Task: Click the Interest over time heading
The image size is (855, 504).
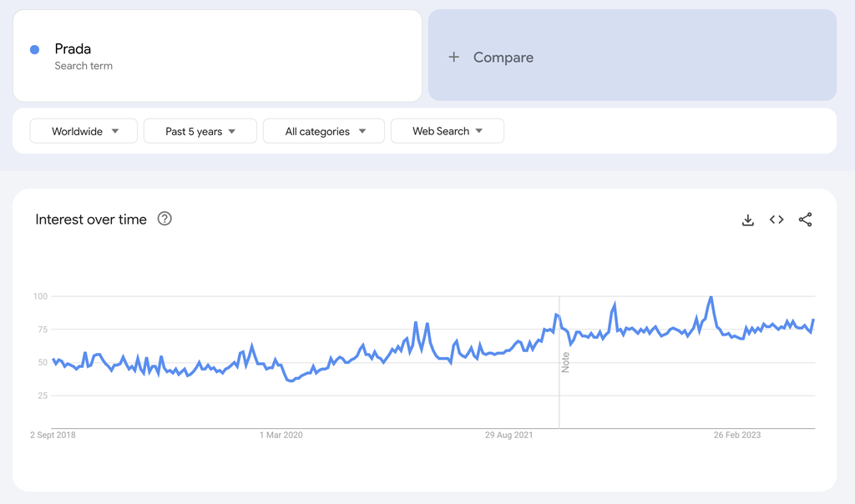Action: [x=91, y=219]
